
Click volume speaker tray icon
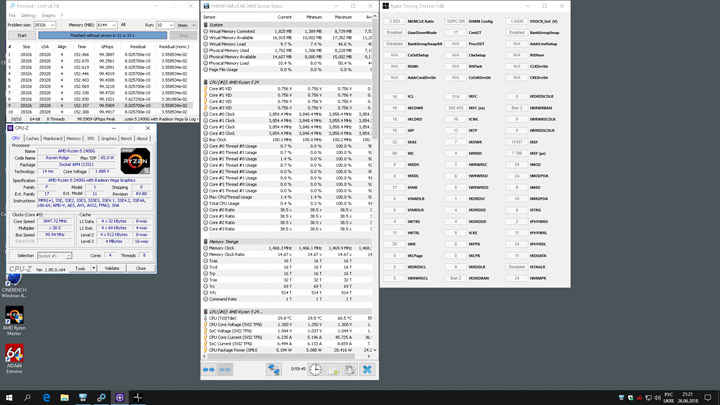coord(657,398)
